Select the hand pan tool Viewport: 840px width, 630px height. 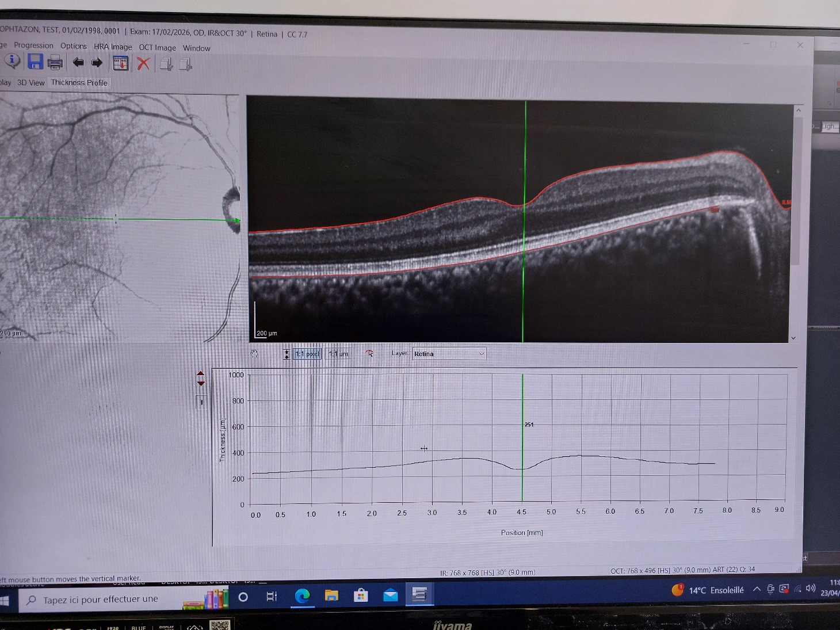pyautogui.click(x=254, y=353)
